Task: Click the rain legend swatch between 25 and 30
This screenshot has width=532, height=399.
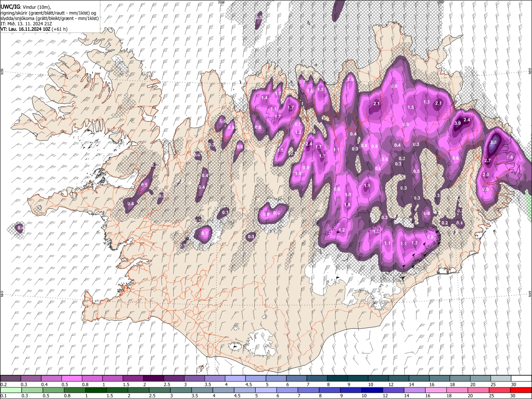Action: [499, 390]
